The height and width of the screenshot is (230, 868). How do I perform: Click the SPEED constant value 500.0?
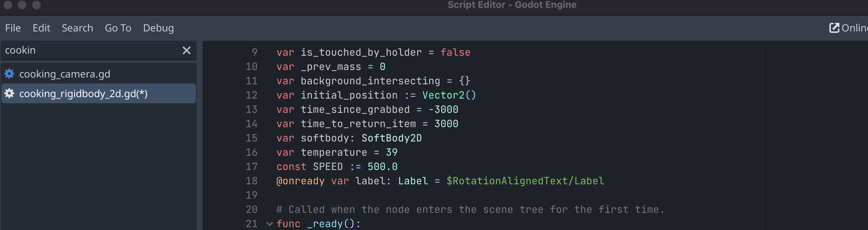click(x=382, y=167)
